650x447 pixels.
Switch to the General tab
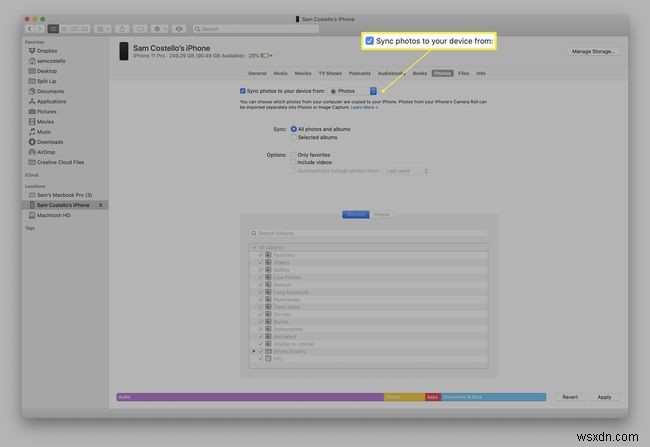click(x=257, y=73)
